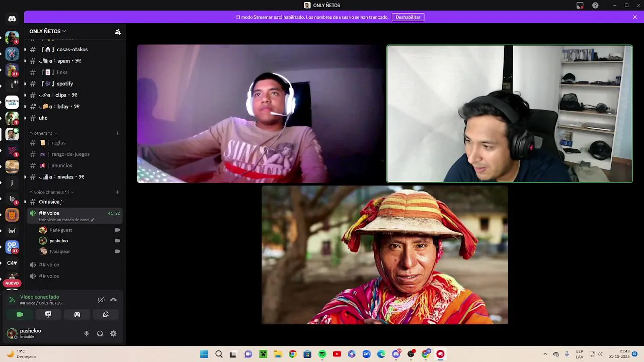Click pencil icon to set channel status
Image resolution: width=644 pixels, height=362 pixels.
click(93, 220)
